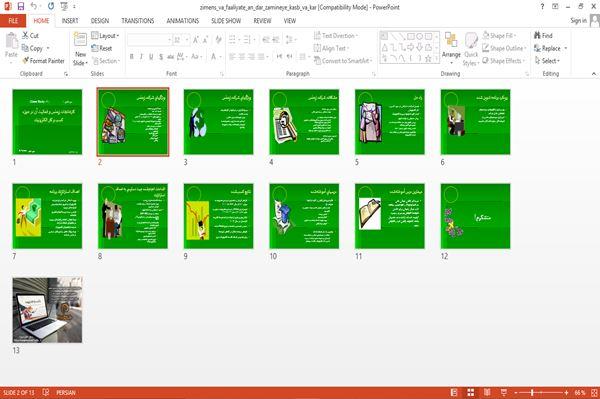600x399 pixels.
Task: Switch to Reading View in status bar
Action: 487,392
